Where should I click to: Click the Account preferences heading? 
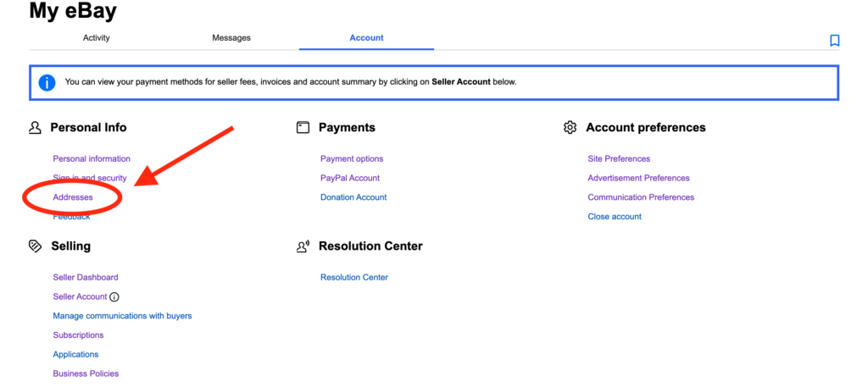(645, 128)
